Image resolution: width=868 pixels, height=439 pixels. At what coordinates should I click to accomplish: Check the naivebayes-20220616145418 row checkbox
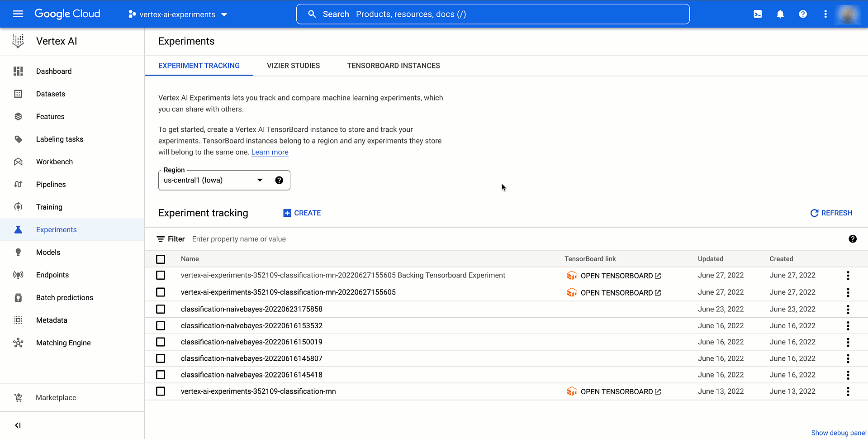[161, 375]
